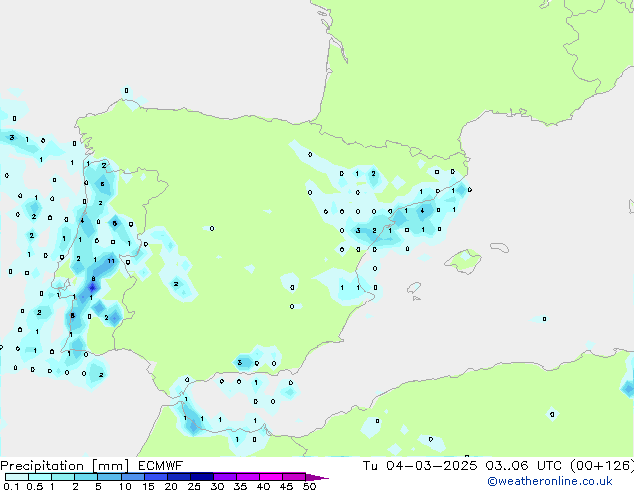
Task: Click the 'ECMWF' model label
Action: pos(161,466)
